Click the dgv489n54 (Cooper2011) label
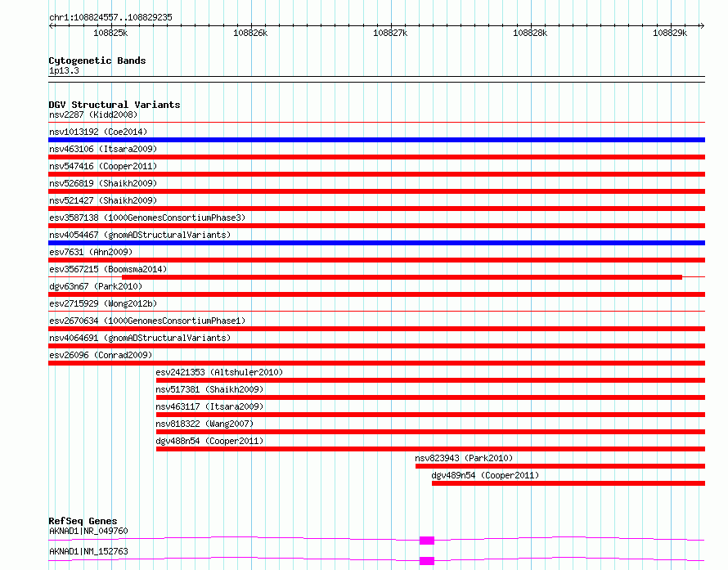 point(485,475)
